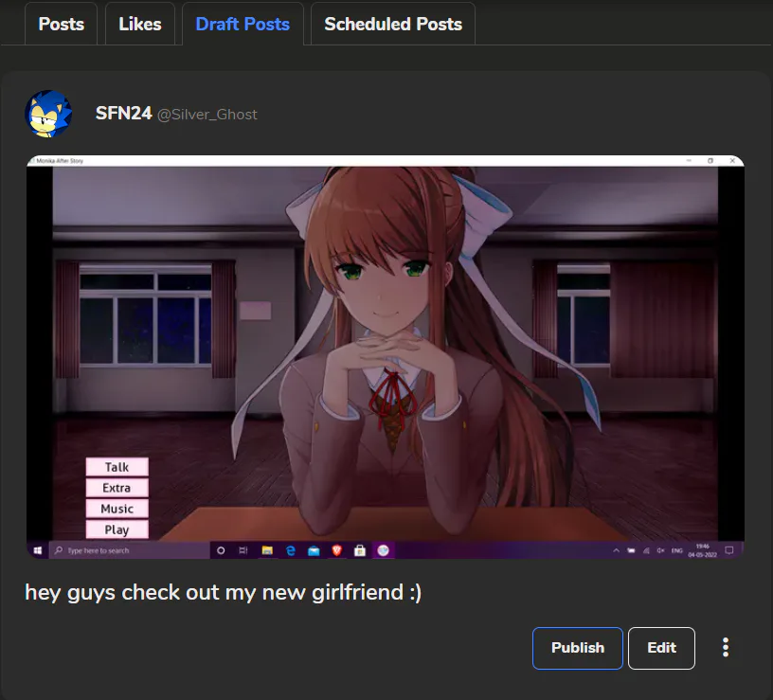Open the draft post's attached image
The height and width of the screenshot is (700, 773).
pyautogui.click(x=386, y=357)
